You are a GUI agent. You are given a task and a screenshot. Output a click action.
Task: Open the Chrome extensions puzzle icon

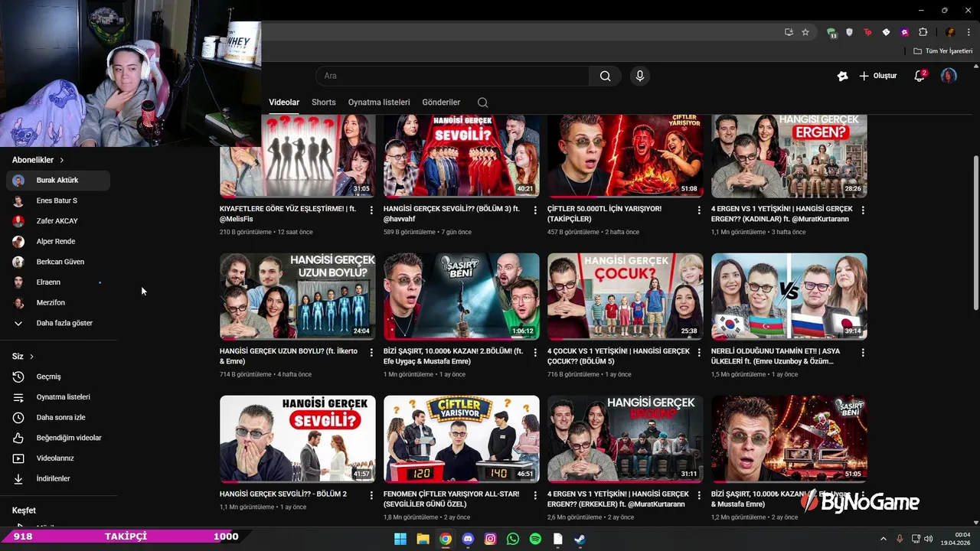pyautogui.click(x=923, y=32)
